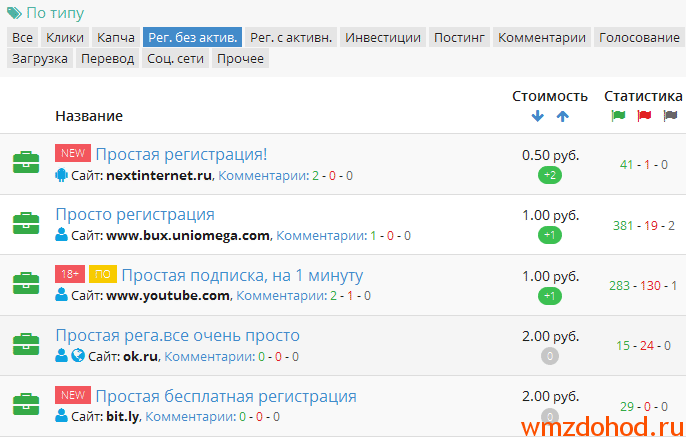This screenshot has width=686, height=440.
Task: Click the price '0.50 руб.'
Action: [550, 155]
